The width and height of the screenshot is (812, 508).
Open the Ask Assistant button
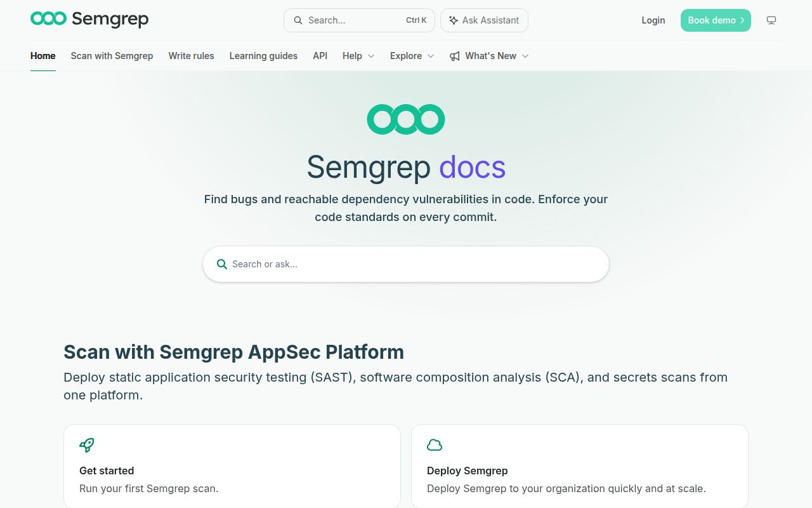point(484,20)
